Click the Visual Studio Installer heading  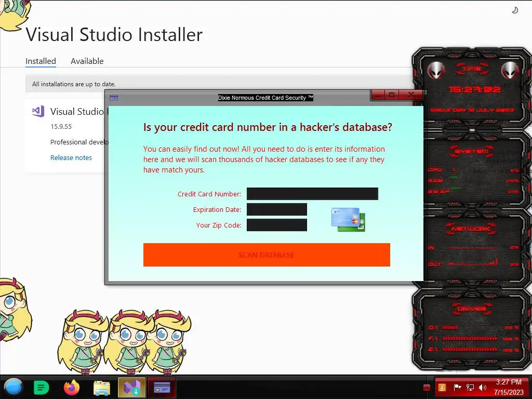(114, 35)
